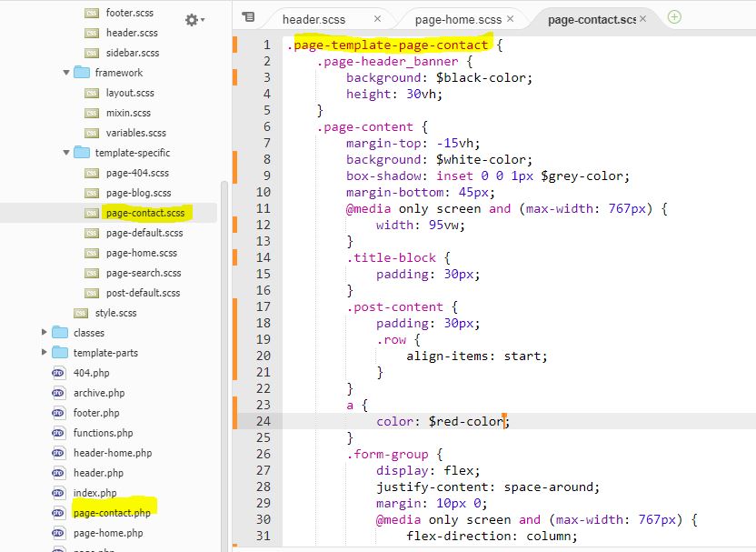Expand the classes folder
The width and height of the screenshot is (756, 552).
click(43, 333)
